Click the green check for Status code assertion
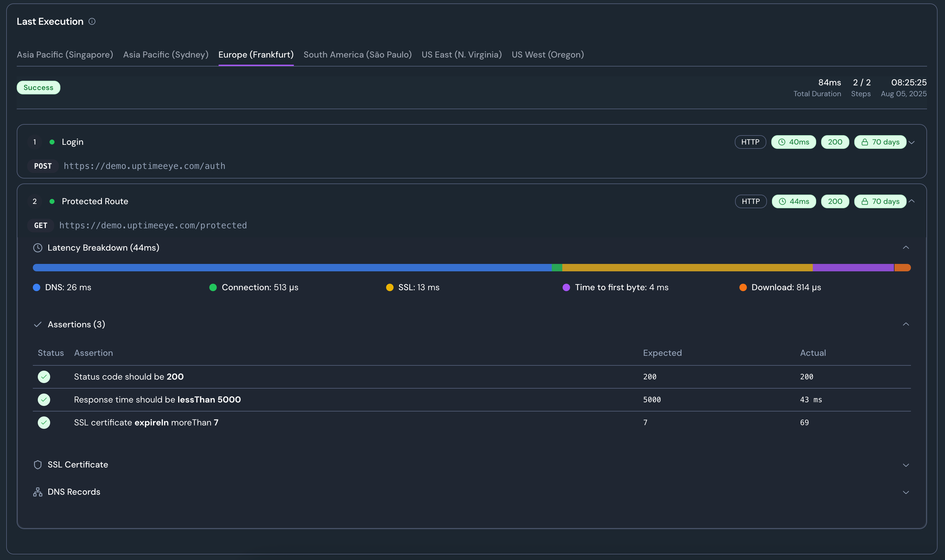Screen dimensions: 945x560 click(x=44, y=377)
